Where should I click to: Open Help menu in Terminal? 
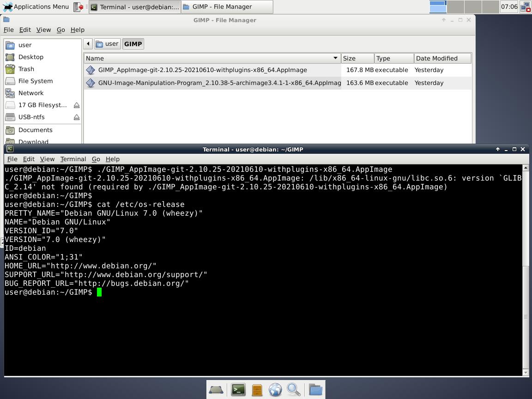[x=112, y=159]
